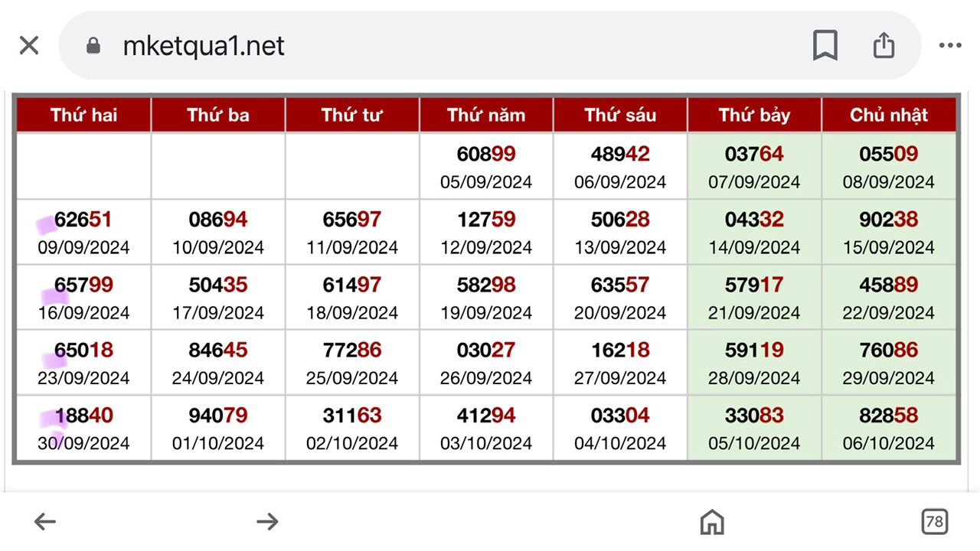The height and width of the screenshot is (551, 980).
Task: Go forward with the right arrow icon
Action: (267, 522)
